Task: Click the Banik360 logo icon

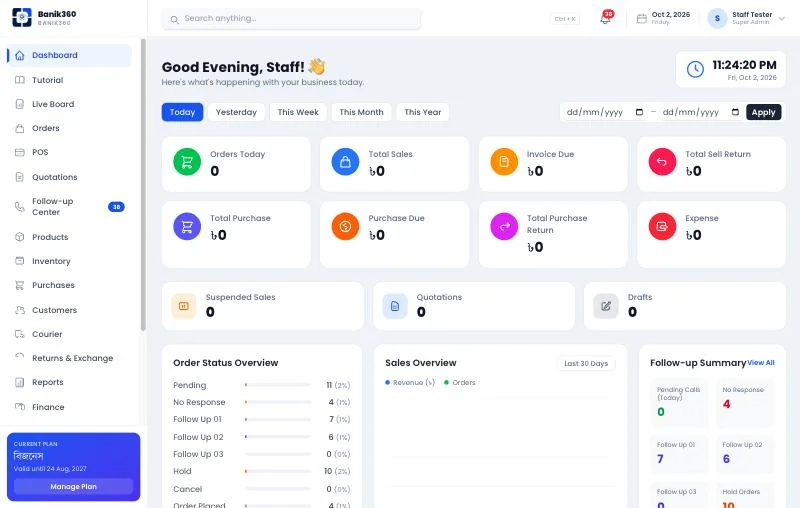Action: pos(22,17)
